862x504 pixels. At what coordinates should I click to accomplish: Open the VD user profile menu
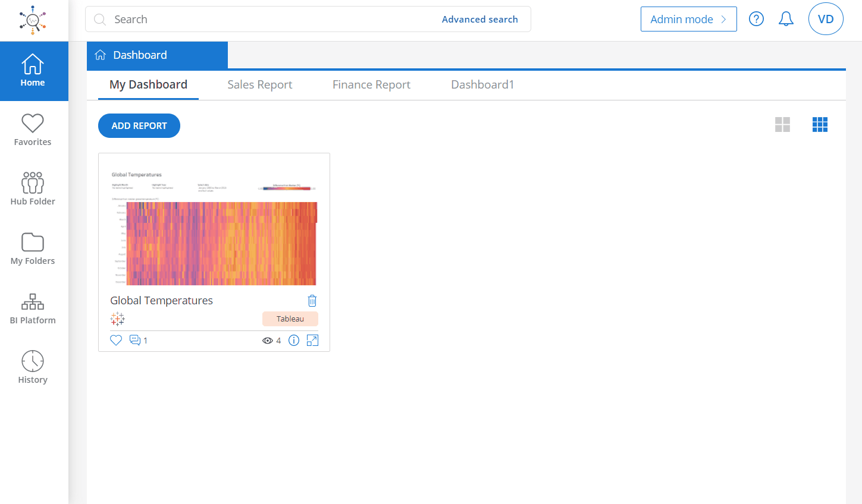click(826, 18)
